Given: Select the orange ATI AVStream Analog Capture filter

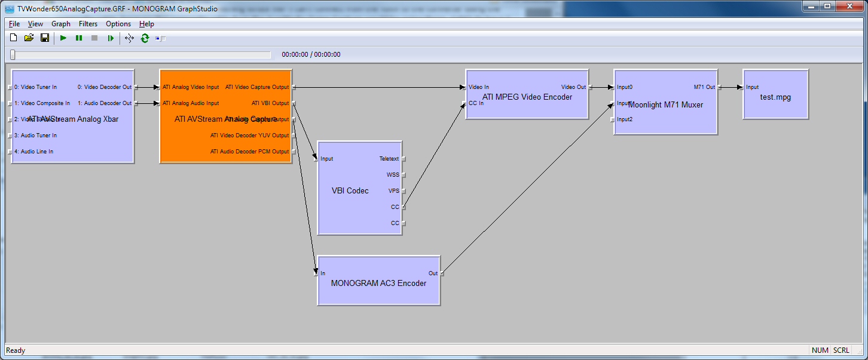Looking at the screenshot, I should click(225, 116).
